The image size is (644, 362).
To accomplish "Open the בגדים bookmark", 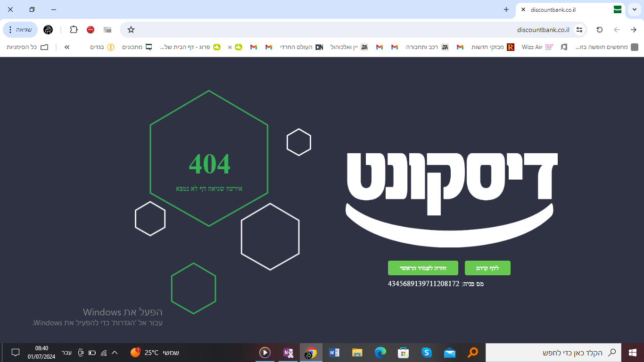I will 102,47.
